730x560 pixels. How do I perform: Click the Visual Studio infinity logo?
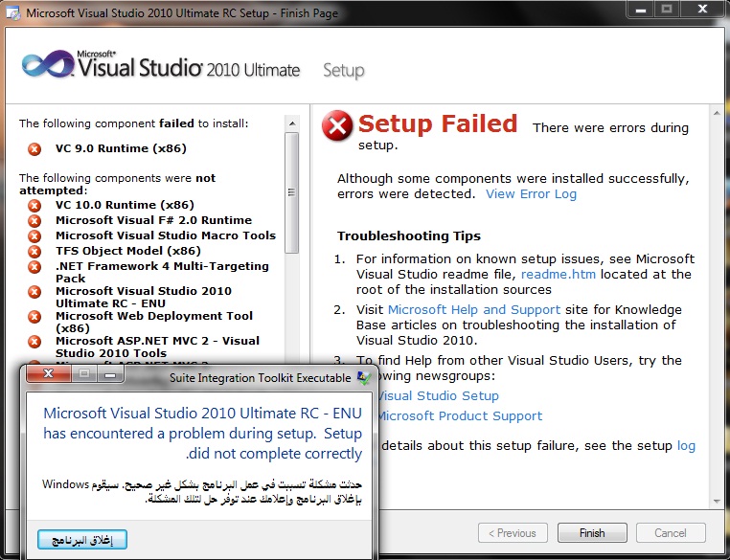(x=47, y=64)
